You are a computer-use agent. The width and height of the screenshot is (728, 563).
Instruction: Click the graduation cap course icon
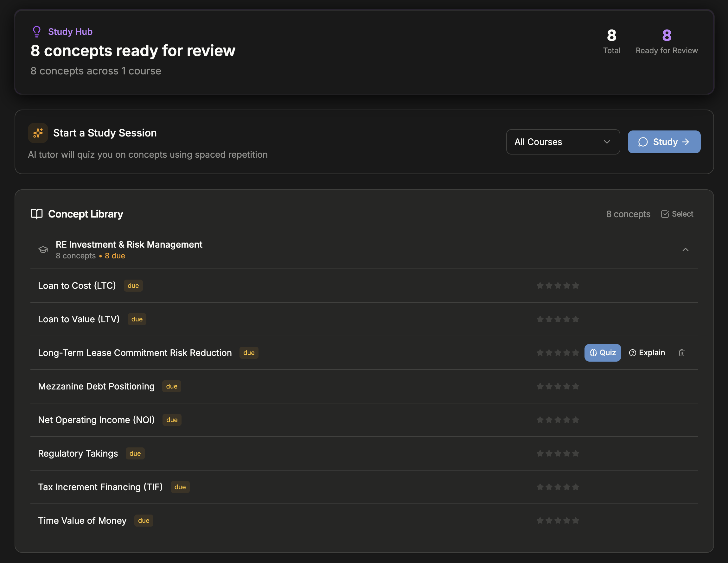coord(43,250)
